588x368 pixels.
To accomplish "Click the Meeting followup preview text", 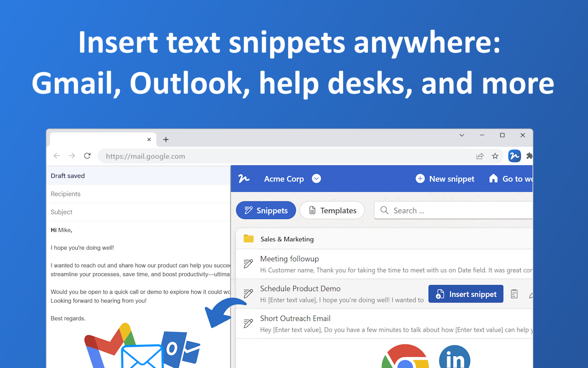I will click(x=396, y=270).
